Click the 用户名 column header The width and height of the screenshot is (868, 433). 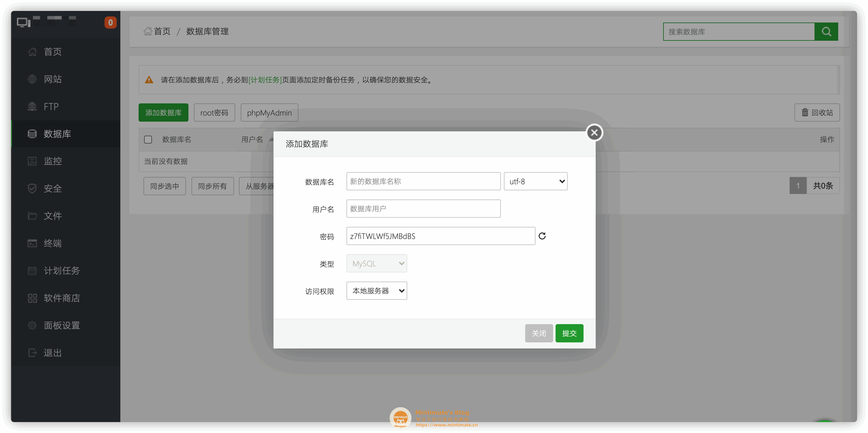pos(252,140)
